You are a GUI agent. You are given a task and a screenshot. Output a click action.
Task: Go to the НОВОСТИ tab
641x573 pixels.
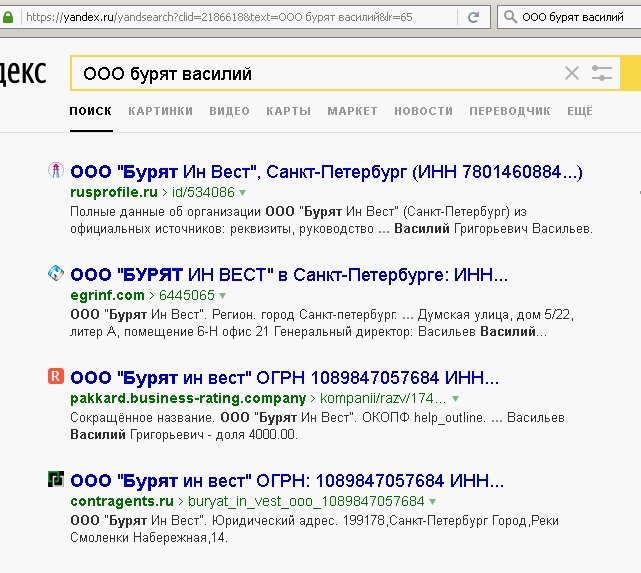424,111
